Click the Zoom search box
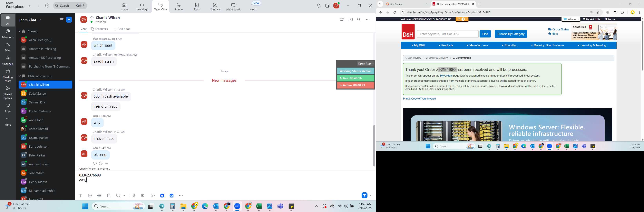This screenshot has width=644, height=212. tap(70, 5)
